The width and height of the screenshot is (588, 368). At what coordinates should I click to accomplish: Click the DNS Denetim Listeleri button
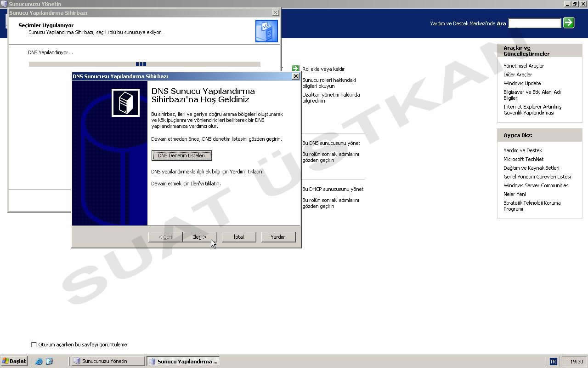pyautogui.click(x=181, y=155)
